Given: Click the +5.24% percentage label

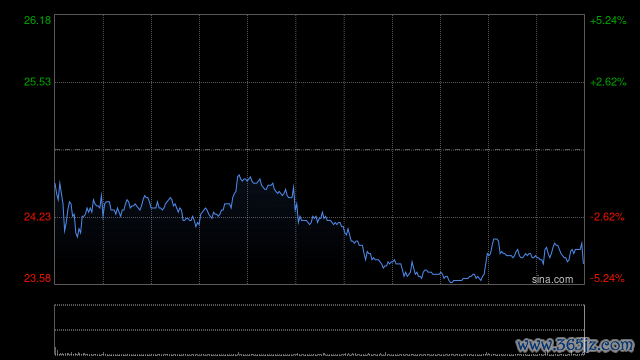Looking at the screenshot, I should click(608, 20).
